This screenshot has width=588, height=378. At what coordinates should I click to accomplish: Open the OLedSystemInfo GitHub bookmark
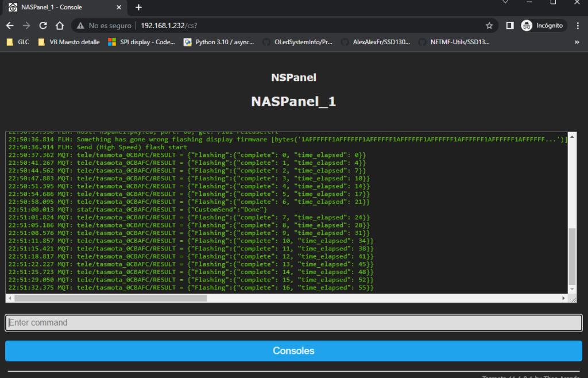[x=297, y=42]
